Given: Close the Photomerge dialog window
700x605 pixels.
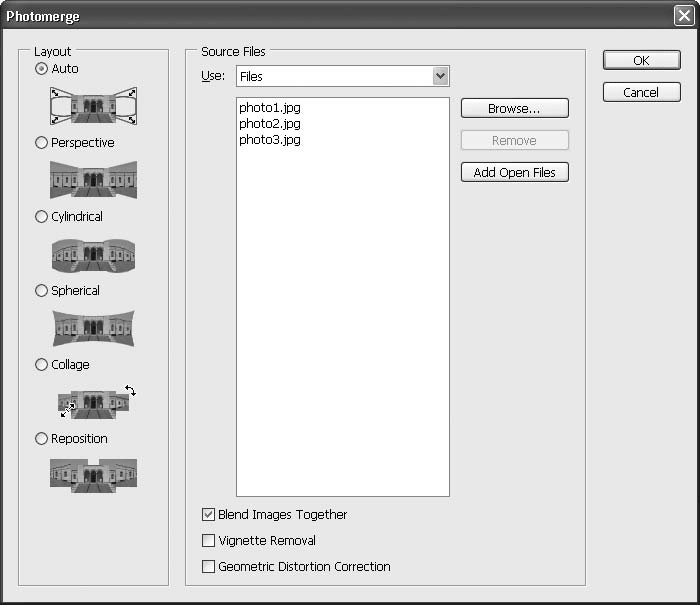Looking at the screenshot, I should click(684, 16).
